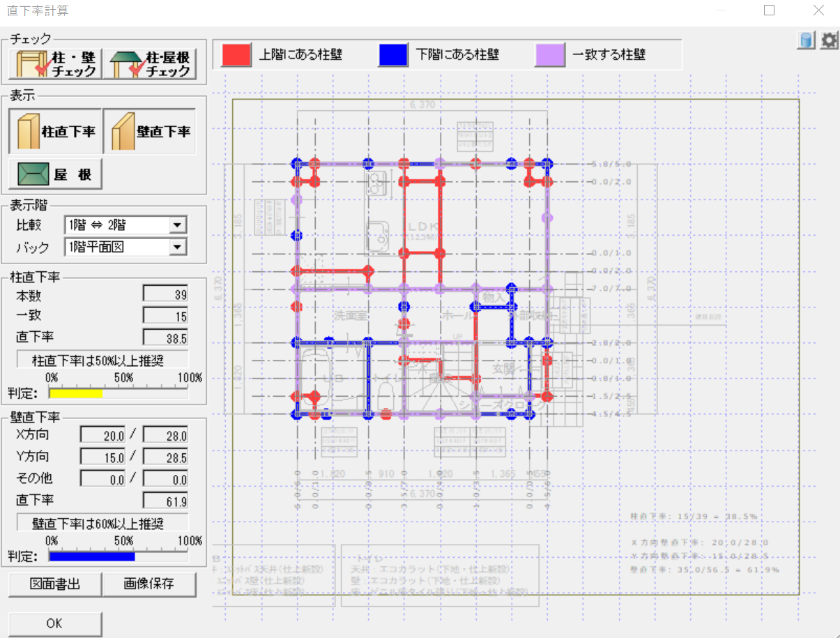Run the 柱・壁チェック check
Viewport: 840px width, 638px height.
55,63
